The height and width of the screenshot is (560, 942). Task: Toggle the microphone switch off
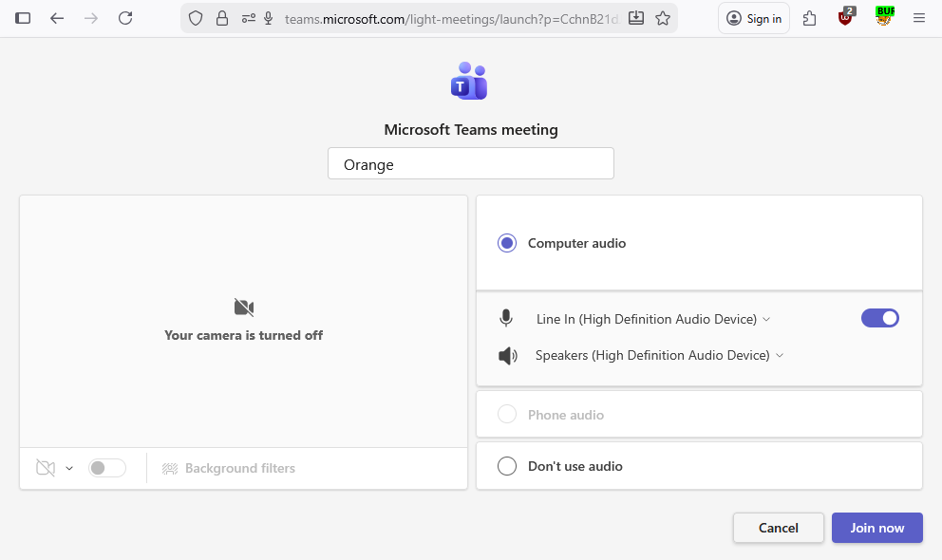coord(879,319)
